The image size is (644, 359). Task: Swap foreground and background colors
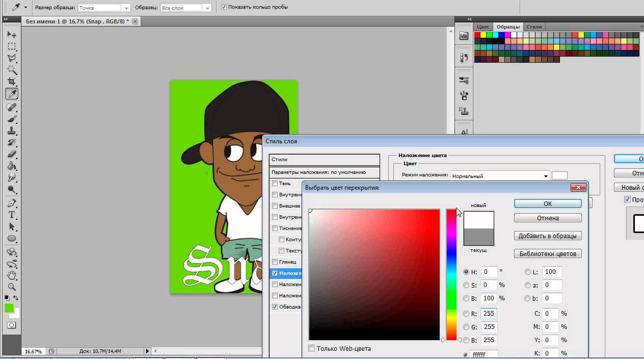pos(16,298)
